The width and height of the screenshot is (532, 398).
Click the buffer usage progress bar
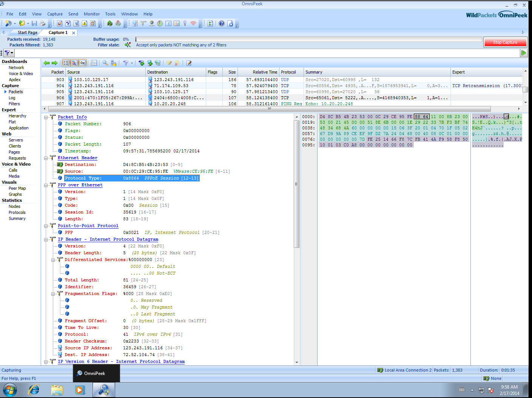308,39
